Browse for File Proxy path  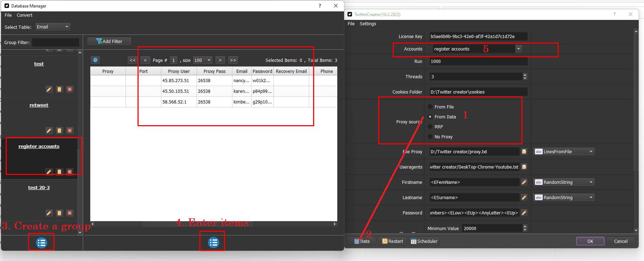[524, 151]
